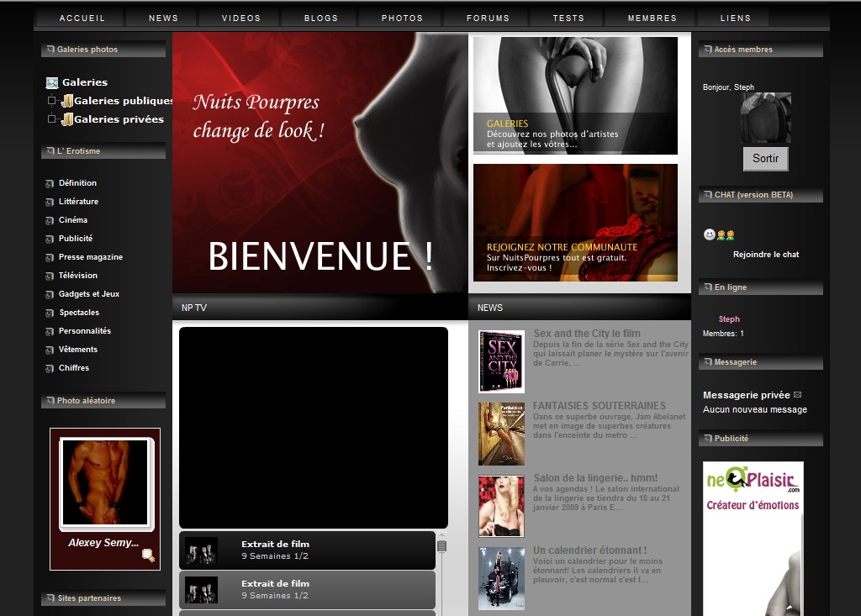This screenshot has height=616, width=861.
Task: Click the bullet icon beside Cinéma
Action: pyautogui.click(x=50, y=221)
